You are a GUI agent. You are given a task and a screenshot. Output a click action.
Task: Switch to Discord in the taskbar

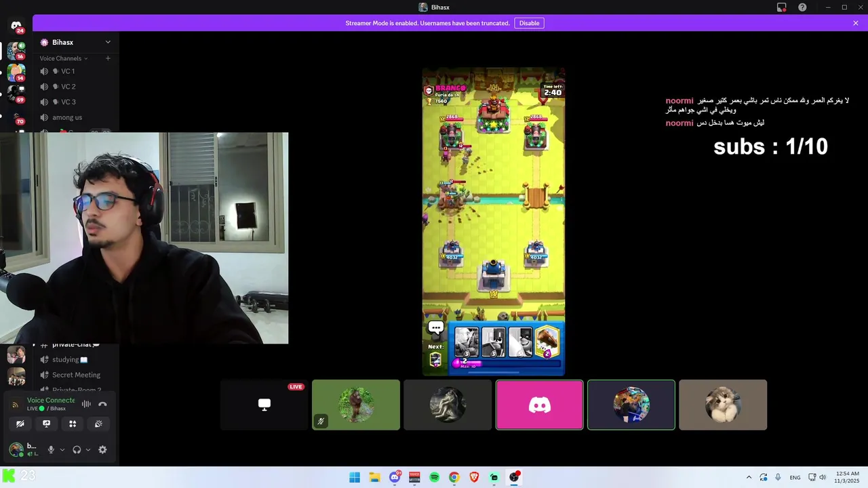395,477
